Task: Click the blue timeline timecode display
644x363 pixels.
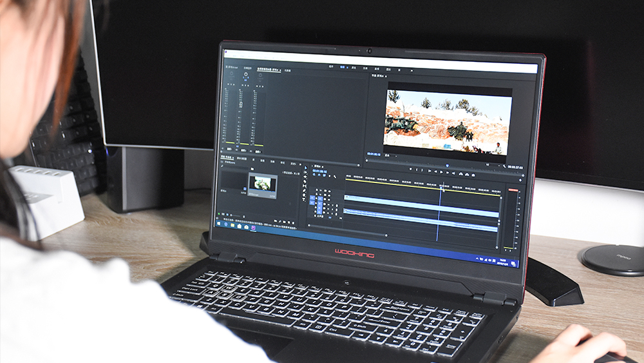Action: 319,171
